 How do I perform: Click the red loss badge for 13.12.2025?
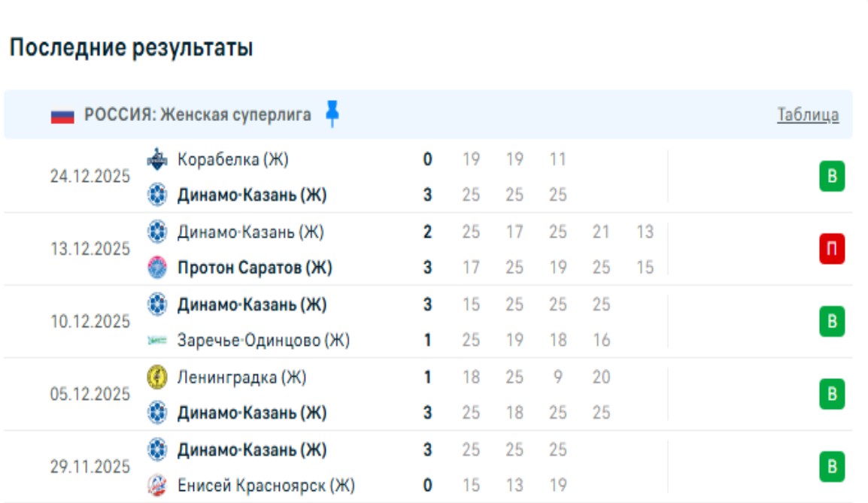(832, 250)
